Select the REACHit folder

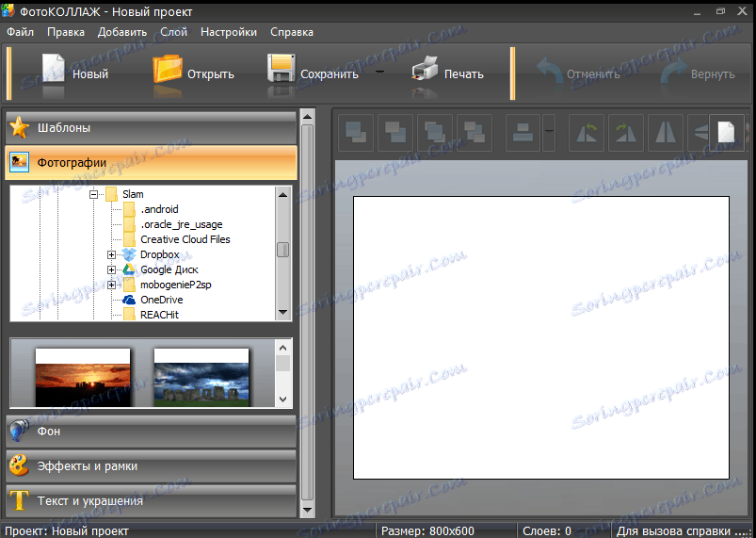pos(159,315)
